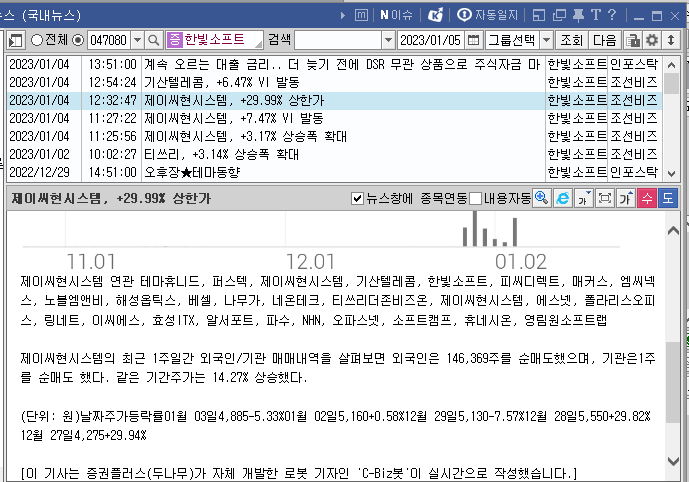Click the 한빛소프트 stock name box
The image size is (689, 482).
point(214,40)
